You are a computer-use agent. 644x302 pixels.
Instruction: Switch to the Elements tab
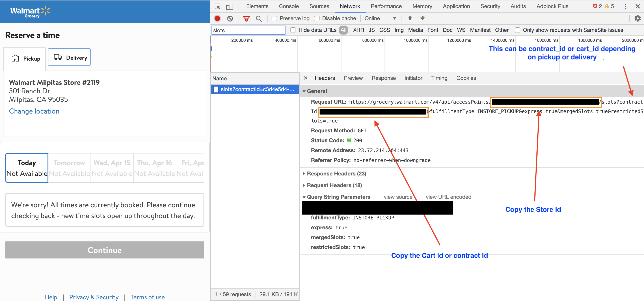[x=257, y=6]
